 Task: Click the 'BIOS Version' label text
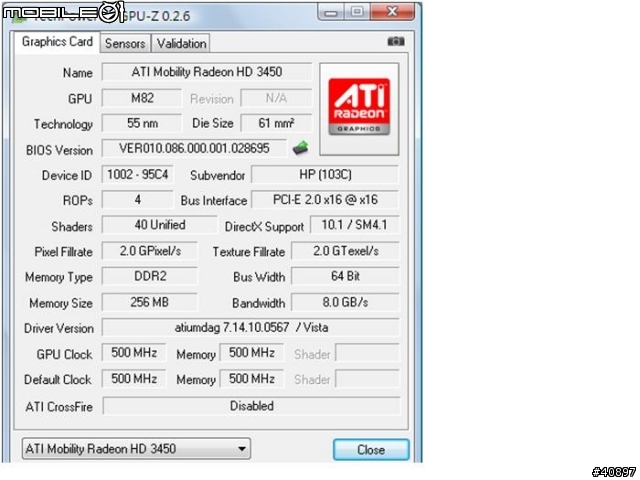coord(59,150)
